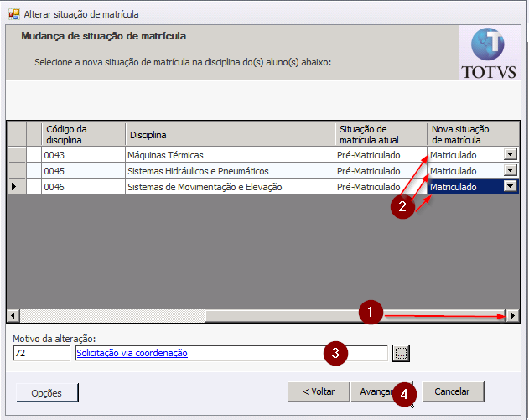Image resolution: width=529 pixels, height=420 pixels.
Task: Click the window icon in the title bar
Action: (x=13, y=14)
